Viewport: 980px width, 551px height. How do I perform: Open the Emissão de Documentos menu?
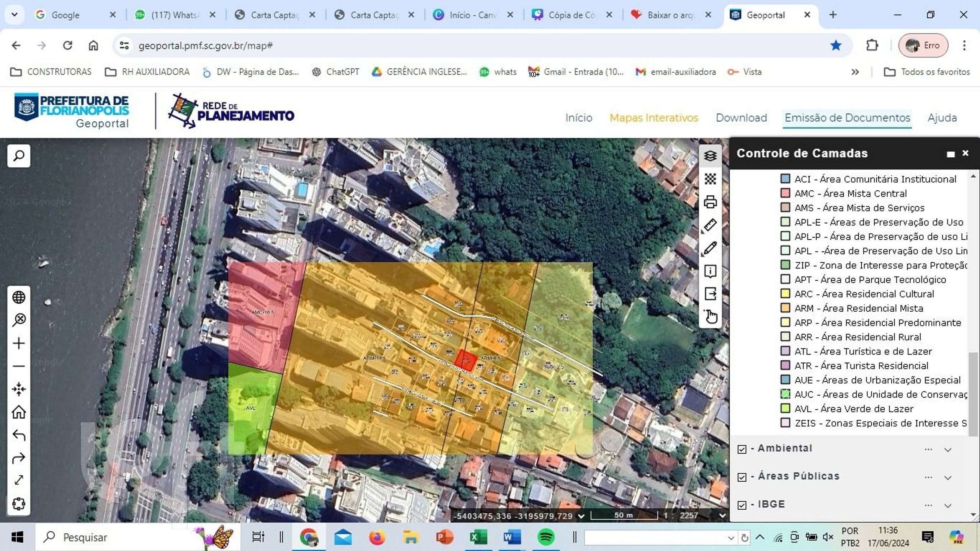click(x=847, y=118)
